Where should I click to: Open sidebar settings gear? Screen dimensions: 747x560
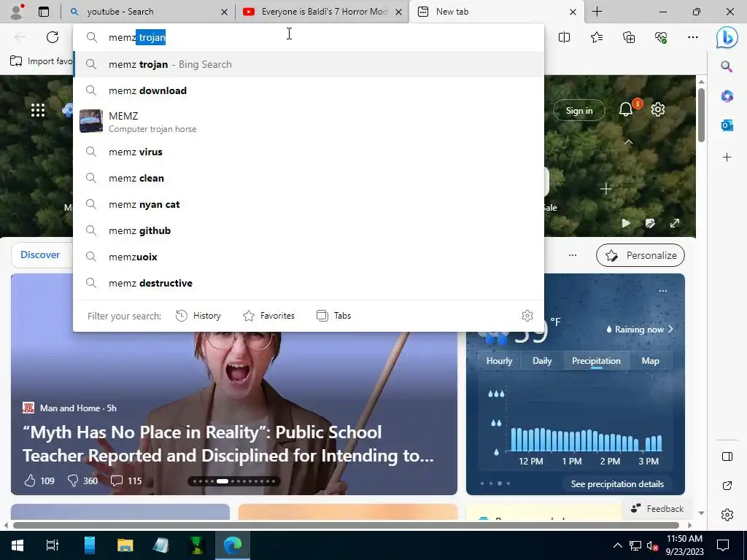(727, 515)
